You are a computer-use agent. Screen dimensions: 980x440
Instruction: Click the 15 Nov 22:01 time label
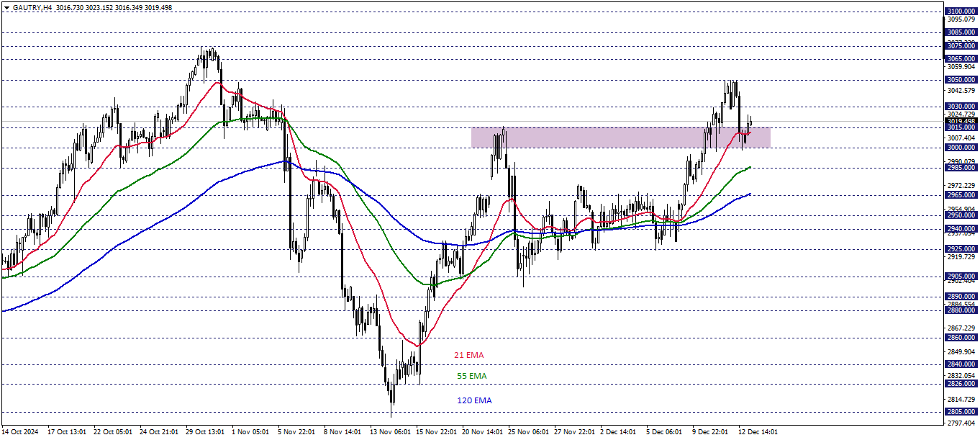pos(435,432)
